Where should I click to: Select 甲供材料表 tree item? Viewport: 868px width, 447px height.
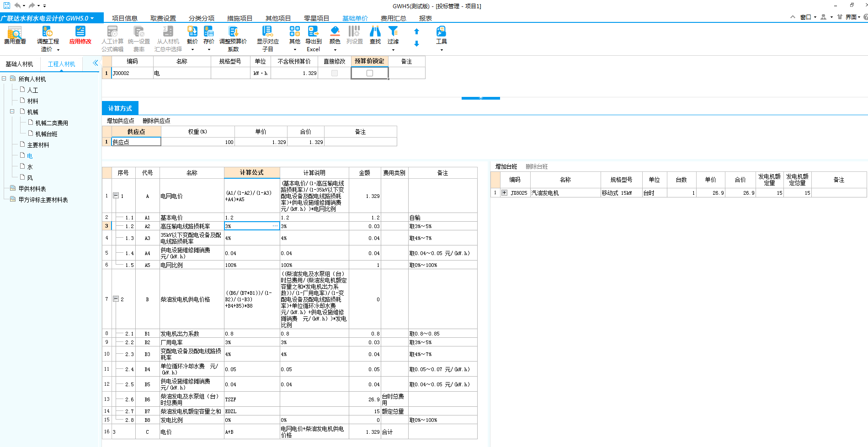32,189
